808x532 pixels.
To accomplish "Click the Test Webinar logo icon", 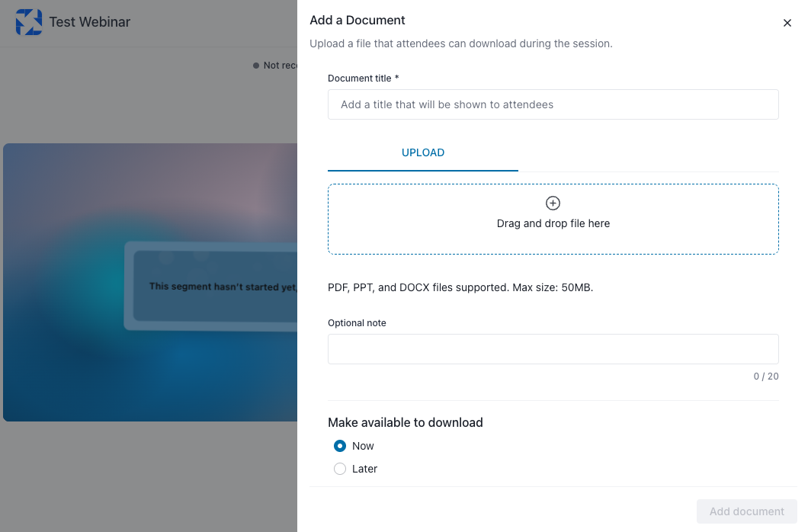I will coord(29,22).
